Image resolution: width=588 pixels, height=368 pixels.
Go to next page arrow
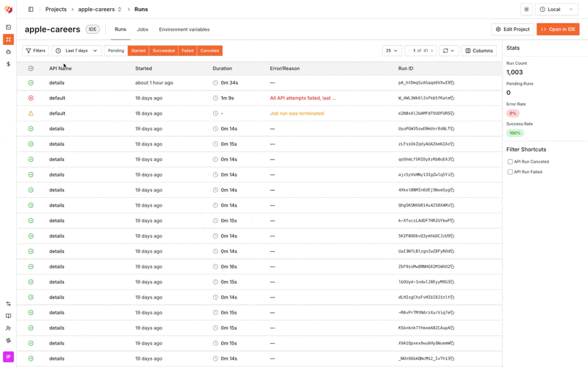432,51
